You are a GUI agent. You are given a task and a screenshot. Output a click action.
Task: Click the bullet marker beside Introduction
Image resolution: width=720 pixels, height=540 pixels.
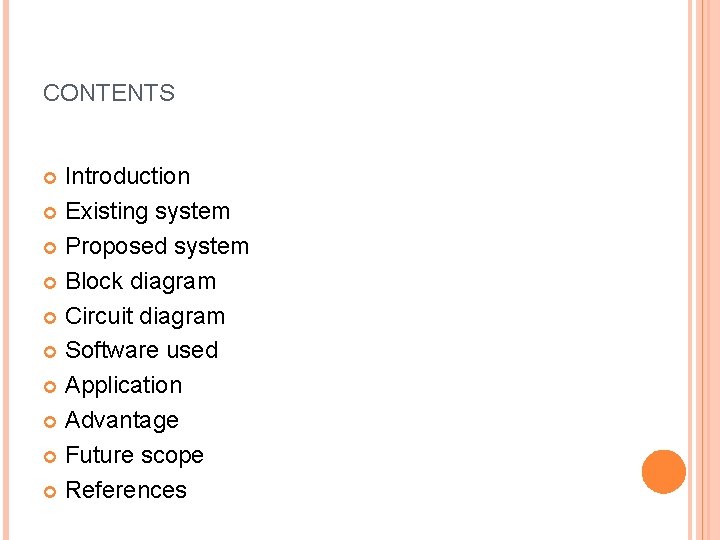(x=50, y=178)
